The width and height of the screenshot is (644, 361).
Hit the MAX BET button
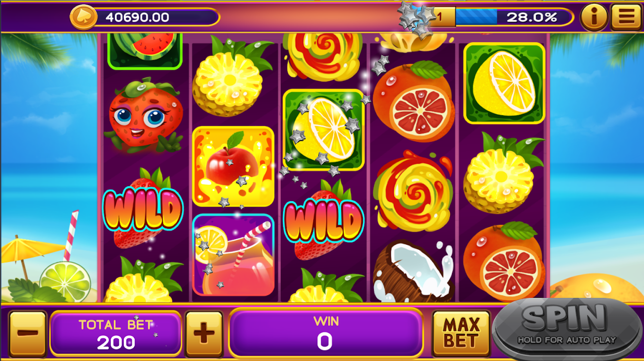tap(461, 333)
